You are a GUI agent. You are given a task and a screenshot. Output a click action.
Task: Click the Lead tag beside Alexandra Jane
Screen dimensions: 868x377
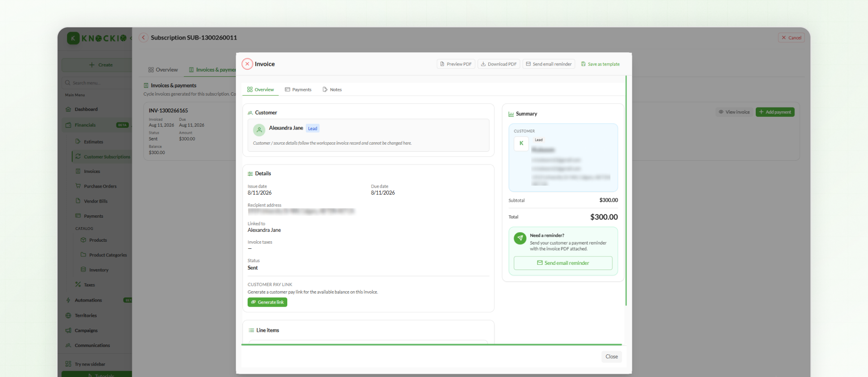313,128
